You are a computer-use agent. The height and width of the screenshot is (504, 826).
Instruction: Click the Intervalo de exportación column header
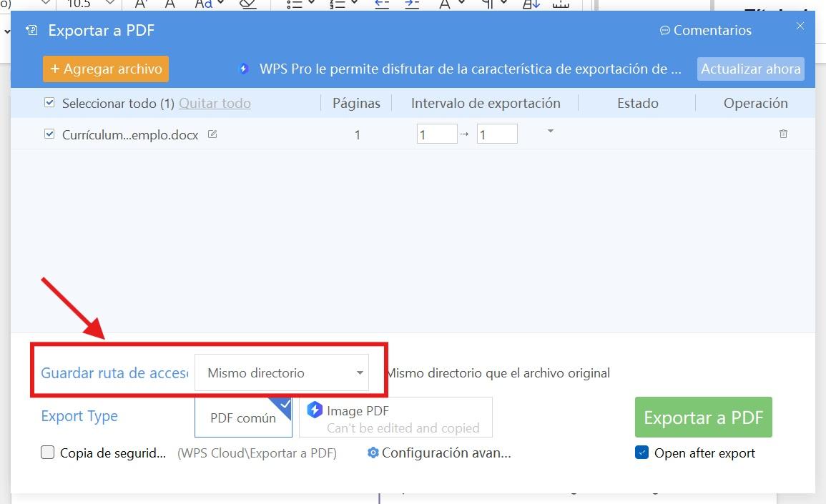(486, 103)
